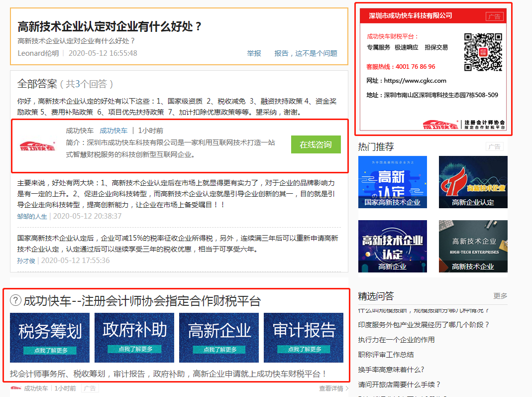Open question 职称评审工作总结
The image size is (532, 397).
386,355
